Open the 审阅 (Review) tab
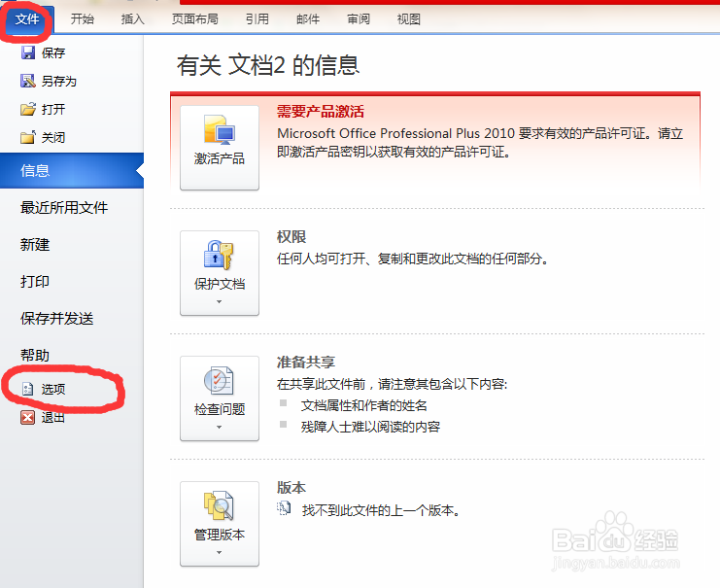Image resolution: width=720 pixels, height=588 pixels. 359,19
